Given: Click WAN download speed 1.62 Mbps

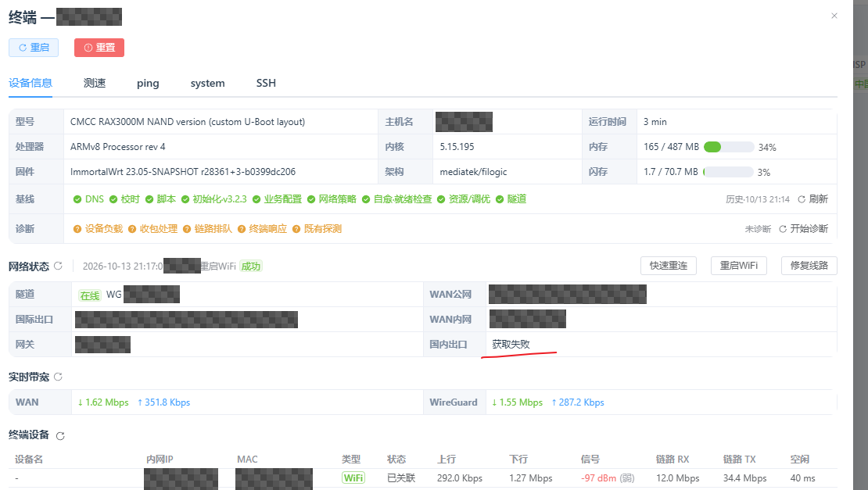Looking at the screenshot, I should tap(103, 402).
